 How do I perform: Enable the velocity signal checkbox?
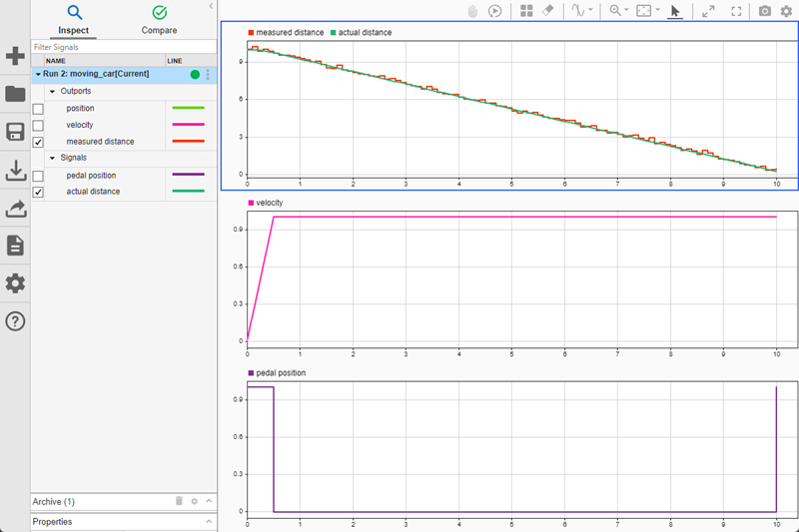38,126
